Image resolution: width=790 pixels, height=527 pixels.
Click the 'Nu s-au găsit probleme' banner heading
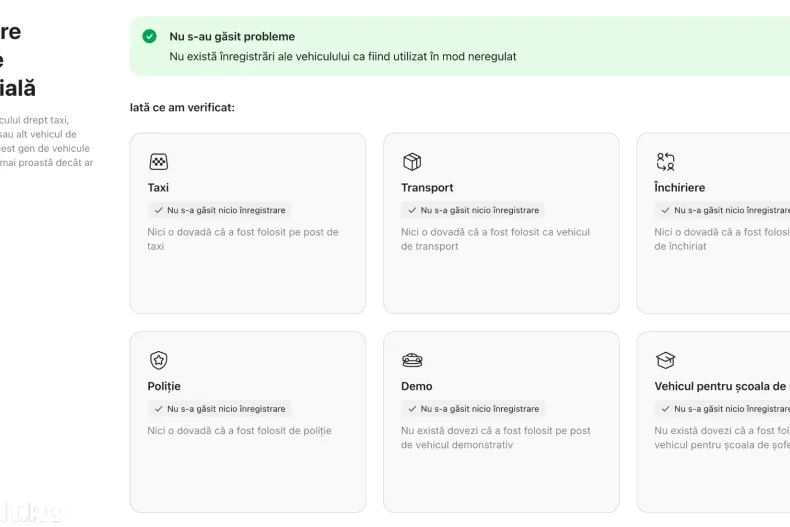[232, 37]
